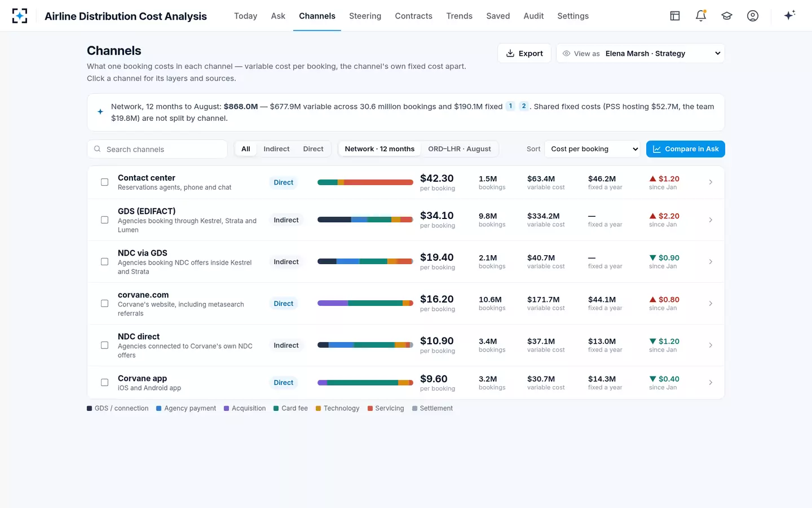Open the Sort by dropdown
The width and height of the screenshot is (812, 508).
tap(593, 149)
